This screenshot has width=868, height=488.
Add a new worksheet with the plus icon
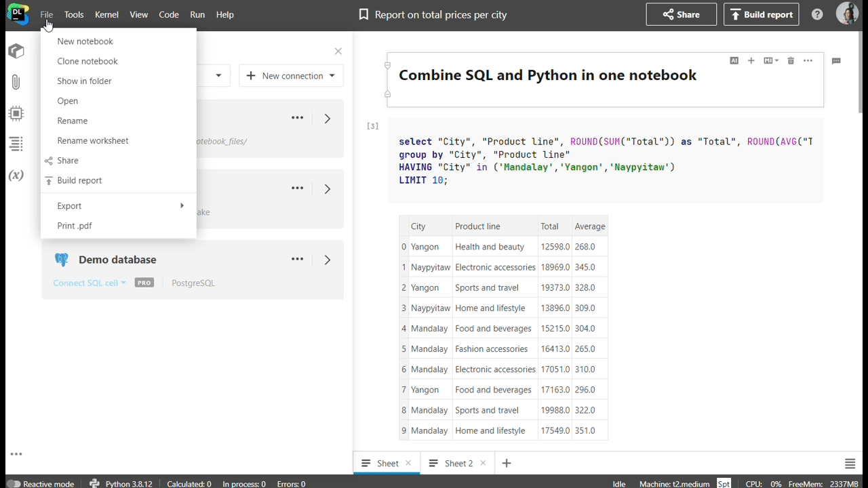(506, 464)
